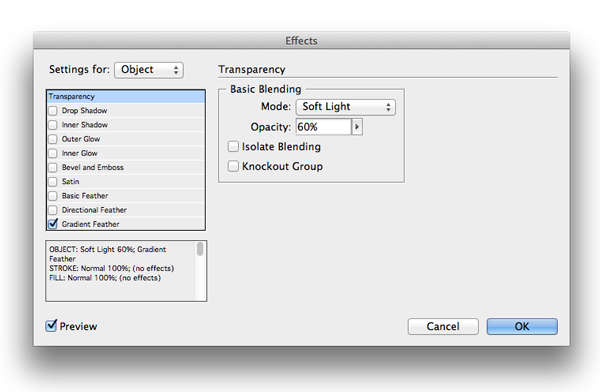
Task: Confirm the effects with OK button
Action: tap(522, 327)
